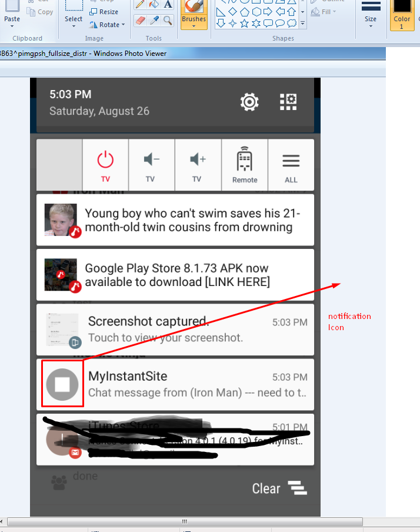Select the Color 1 swatch
The image size is (420, 532).
click(402, 15)
